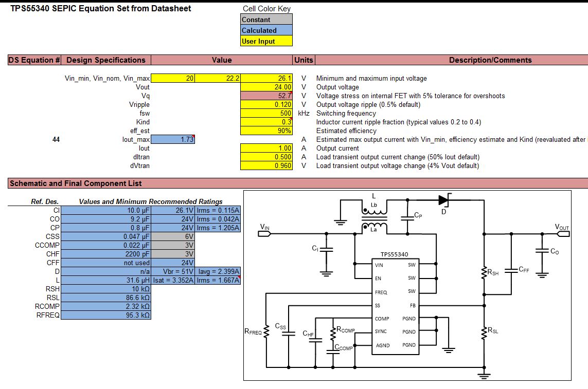The height and width of the screenshot is (389, 588).
Task: Click the CSS 6V rating cell
Action: tap(173, 236)
